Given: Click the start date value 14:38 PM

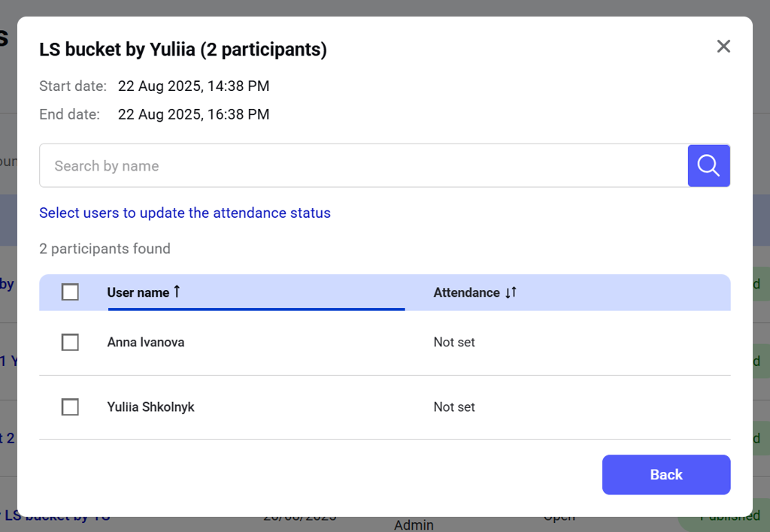Looking at the screenshot, I should tap(193, 86).
